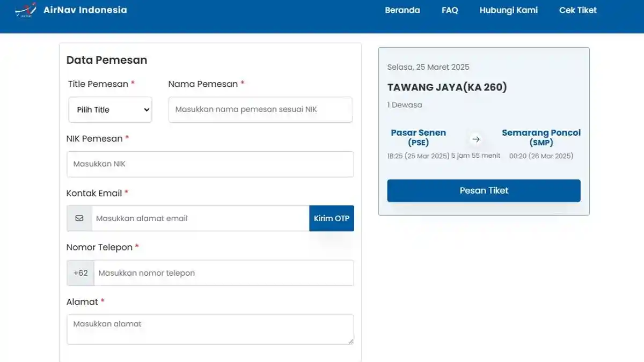Select Beranda in the navigation bar
This screenshot has height=362, width=644.
(402, 10)
